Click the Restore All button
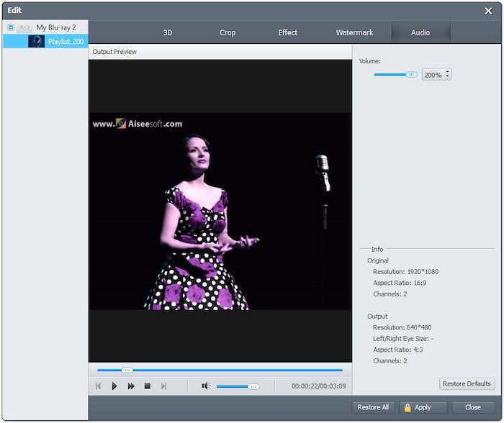The width and height of the screenshot is (504, 423). (373, 407)
